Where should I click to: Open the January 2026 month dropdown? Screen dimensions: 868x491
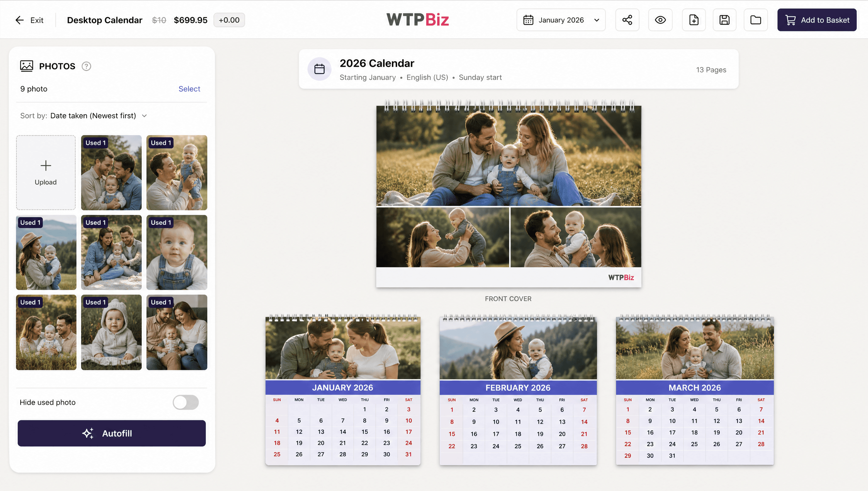(561, 20)
